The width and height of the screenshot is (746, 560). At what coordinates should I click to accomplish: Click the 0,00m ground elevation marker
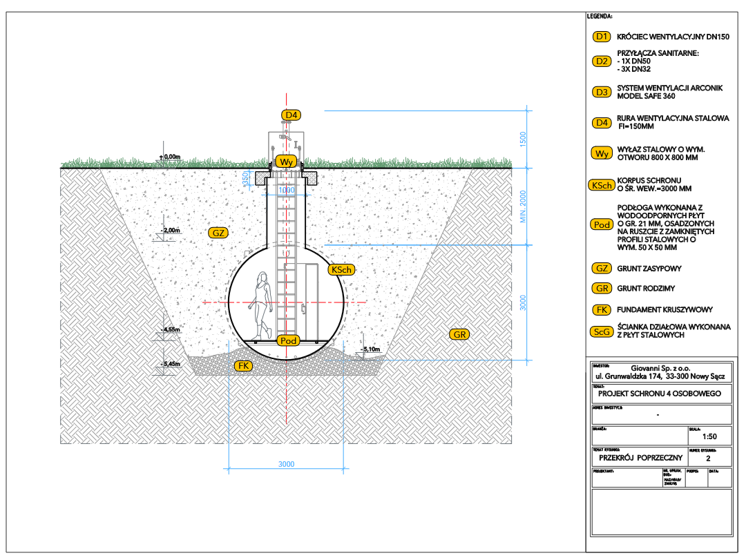(x=173, y=157)
